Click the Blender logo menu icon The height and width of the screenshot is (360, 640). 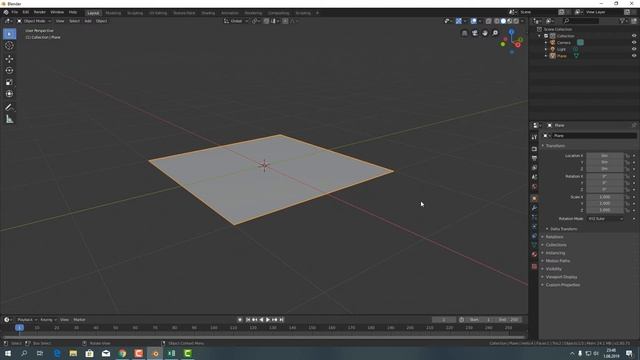tap(6, 12)
